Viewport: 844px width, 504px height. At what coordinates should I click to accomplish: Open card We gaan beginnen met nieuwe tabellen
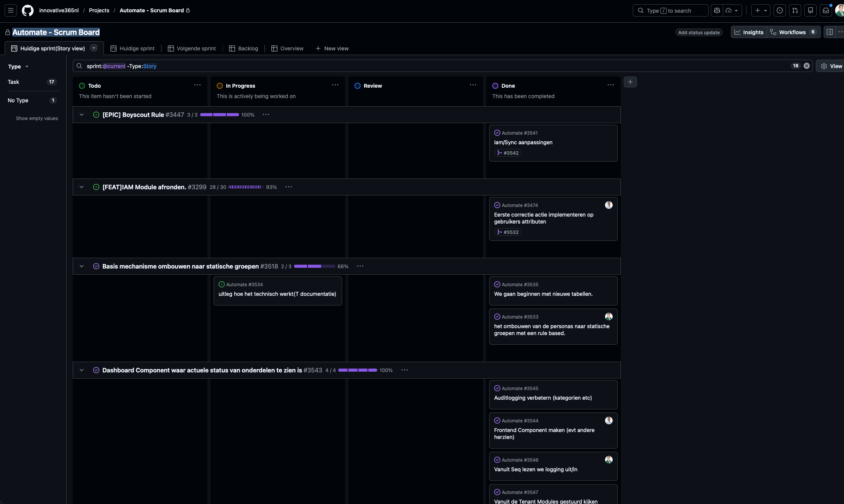click(x=553, y=290)
